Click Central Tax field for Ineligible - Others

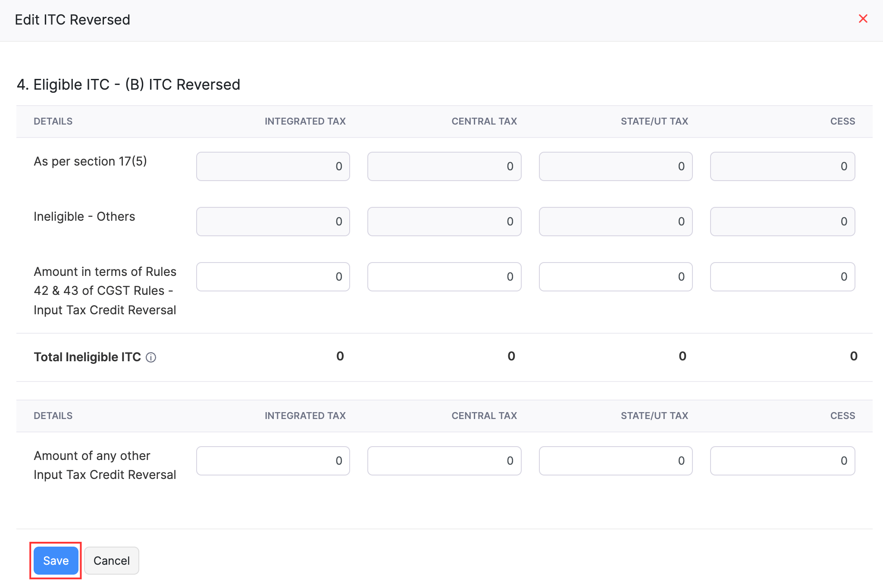click(x=444, y=222)
